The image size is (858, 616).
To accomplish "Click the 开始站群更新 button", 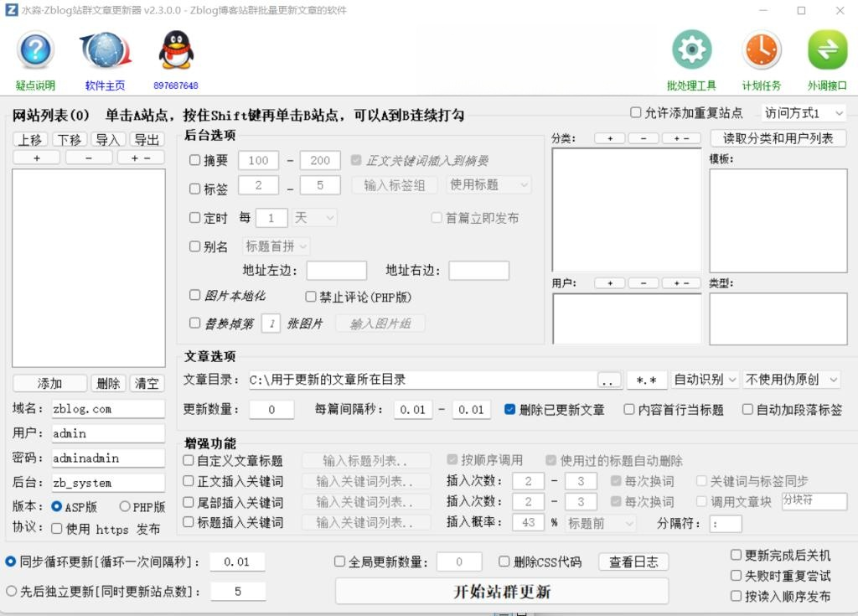I will (502, 591).
